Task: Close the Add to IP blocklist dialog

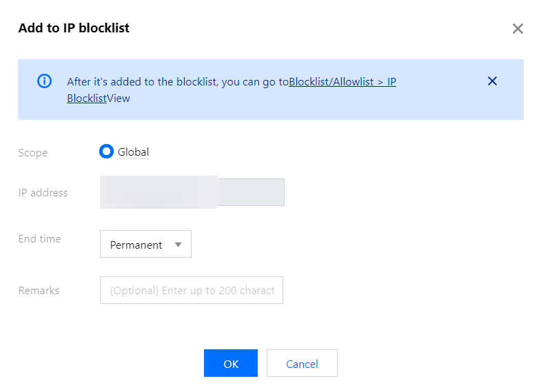Action: (x=518, y=28)
